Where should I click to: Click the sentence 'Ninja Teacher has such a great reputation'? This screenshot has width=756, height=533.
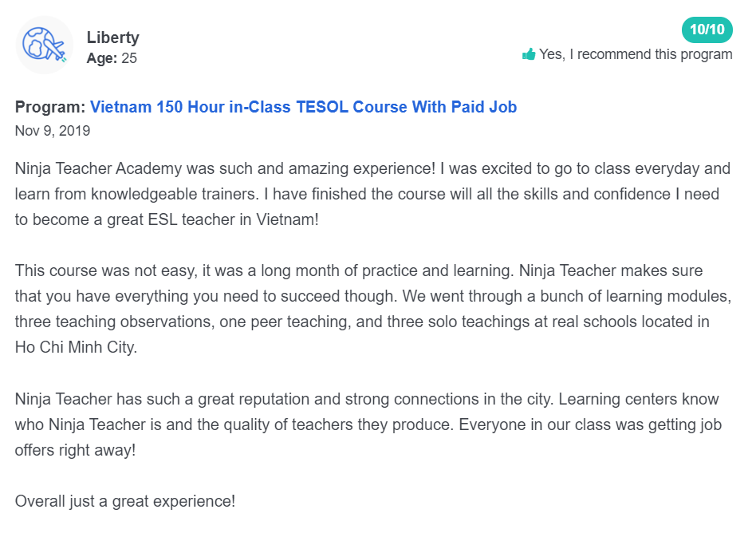pyautogui.click(x=284, y=399)
